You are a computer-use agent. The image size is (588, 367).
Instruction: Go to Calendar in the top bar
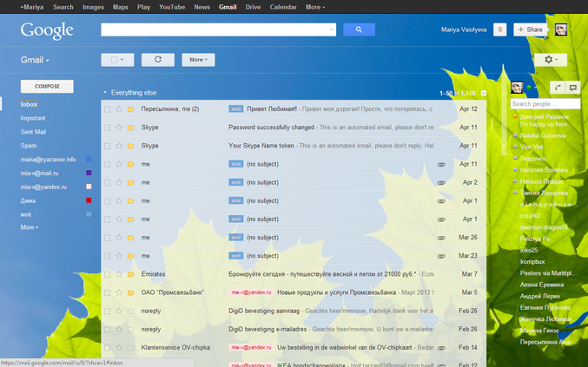[282, 6]
